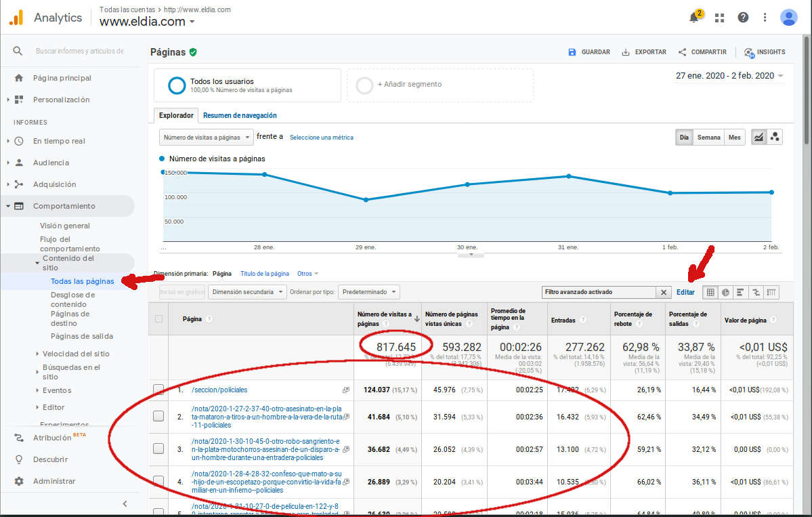This screenshot has height=517, width=812.
Task: Open the Google apps grid icon
Action: tap(719, 18)
